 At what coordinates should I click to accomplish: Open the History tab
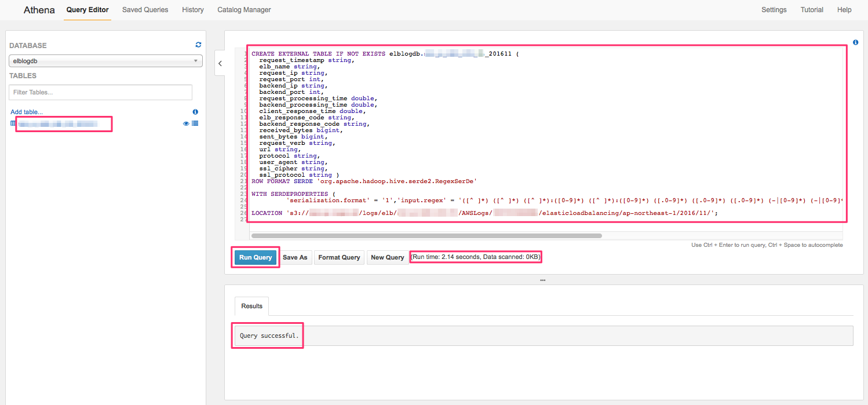coord(192,10)
